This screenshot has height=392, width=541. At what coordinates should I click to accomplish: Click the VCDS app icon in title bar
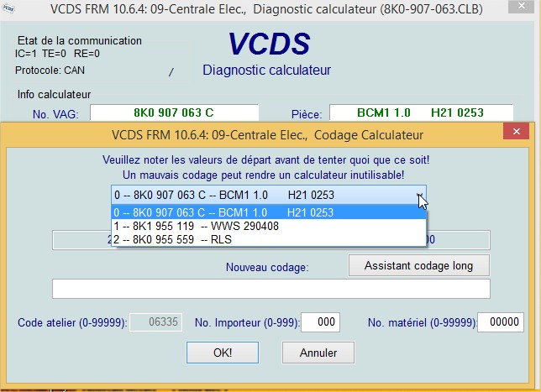tap(8, 8)
